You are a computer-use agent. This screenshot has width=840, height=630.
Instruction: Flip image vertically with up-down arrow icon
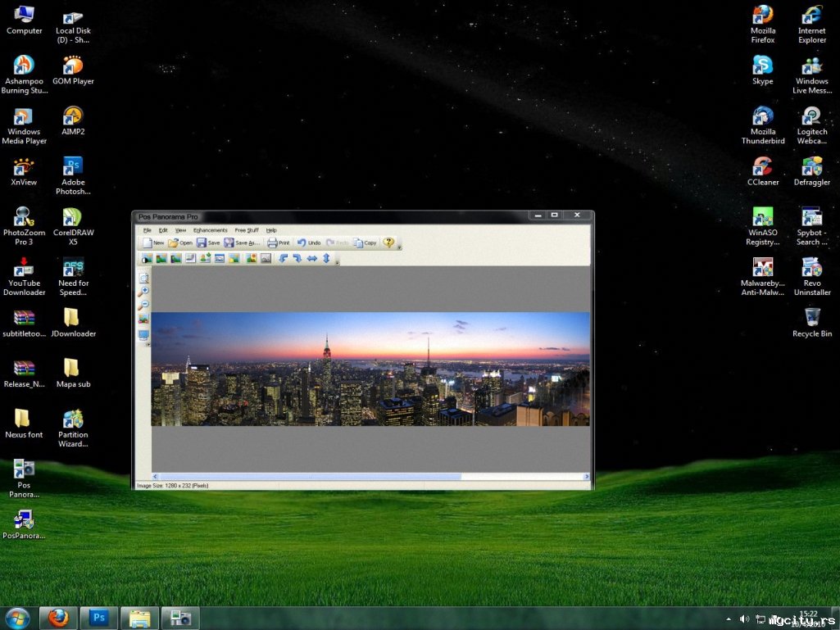click(x=326, y=259)
